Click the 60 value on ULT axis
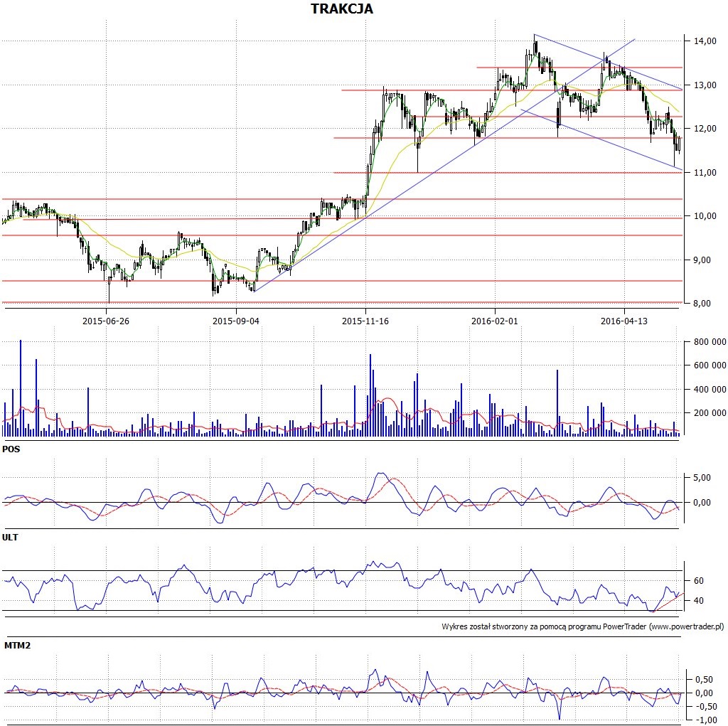This screenshot has width=728, height=726. [x=699, y=581]
